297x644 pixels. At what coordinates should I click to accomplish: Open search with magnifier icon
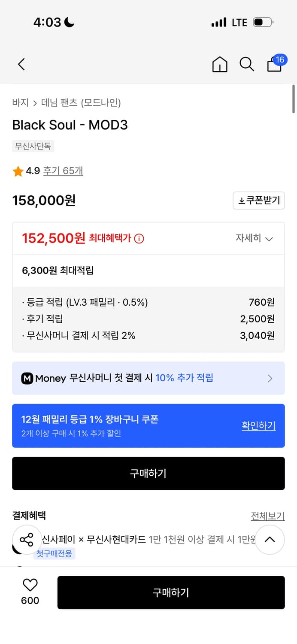[247, 64]
